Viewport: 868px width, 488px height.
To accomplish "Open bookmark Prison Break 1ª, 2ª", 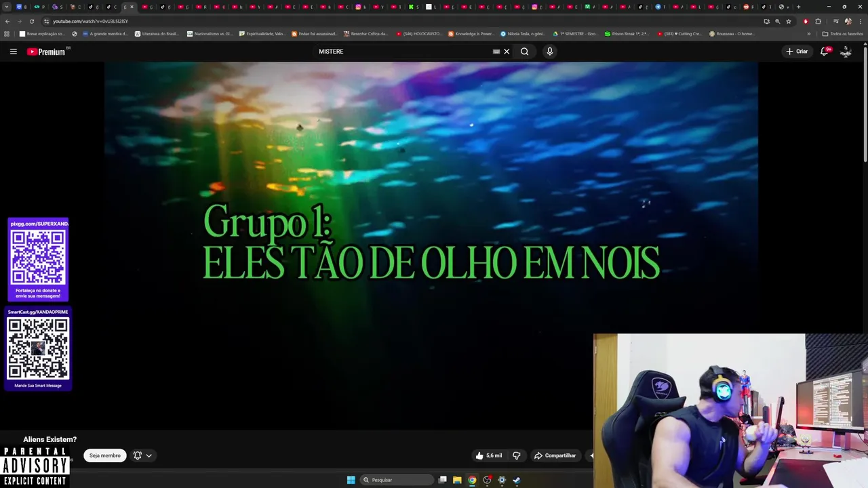I will [x=627, y=33].
